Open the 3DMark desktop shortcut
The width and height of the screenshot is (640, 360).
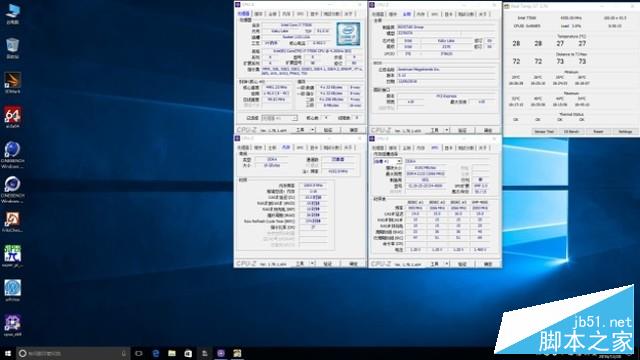pos(13,82)
